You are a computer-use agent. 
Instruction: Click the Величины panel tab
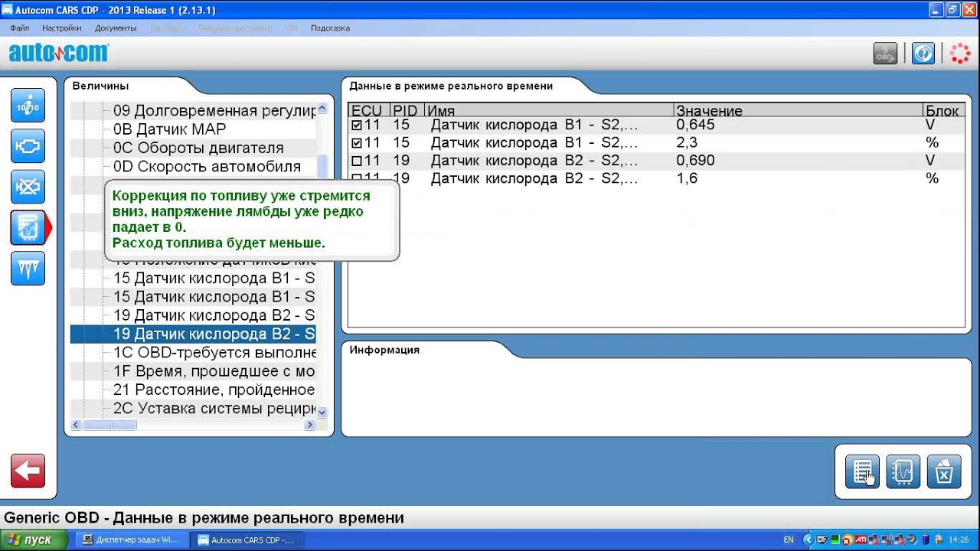pos(100,86)
